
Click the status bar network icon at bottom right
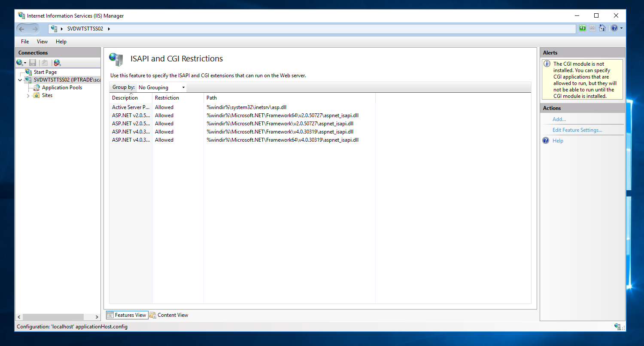point(617,327)
